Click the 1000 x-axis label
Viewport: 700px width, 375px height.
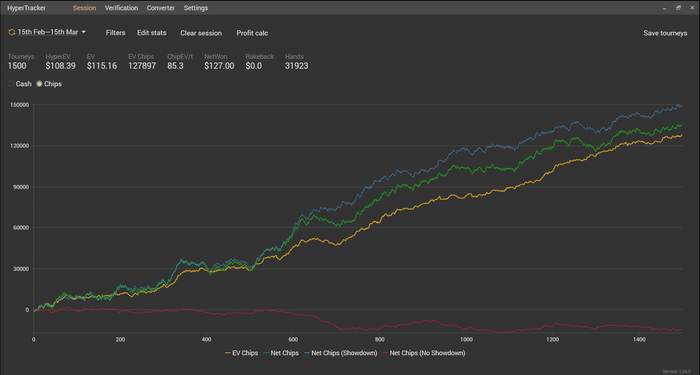point(466,340)
